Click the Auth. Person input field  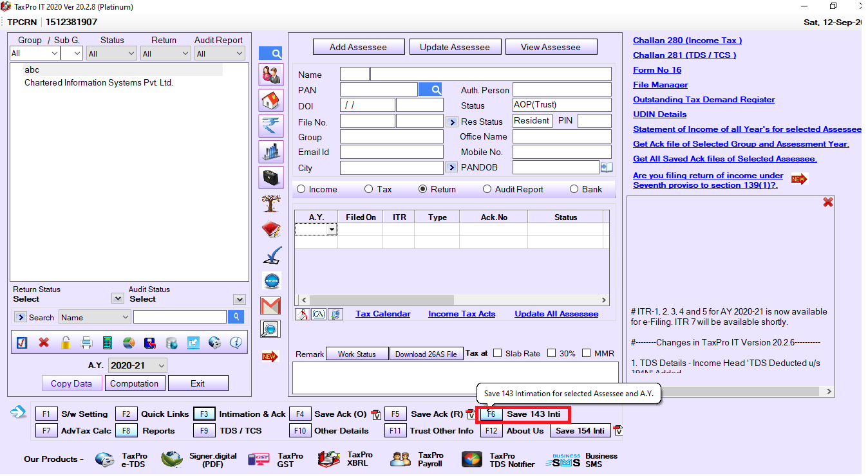click(562, 89)
